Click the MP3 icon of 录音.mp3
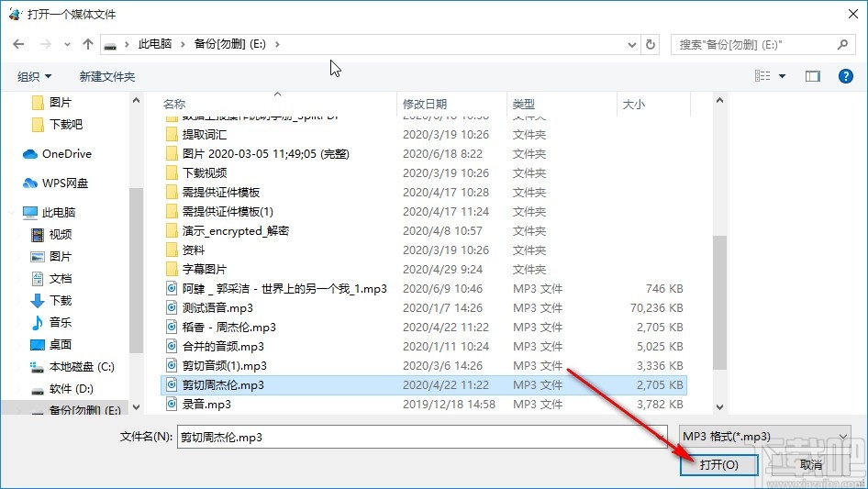868x489 pixels. (172, 405)
